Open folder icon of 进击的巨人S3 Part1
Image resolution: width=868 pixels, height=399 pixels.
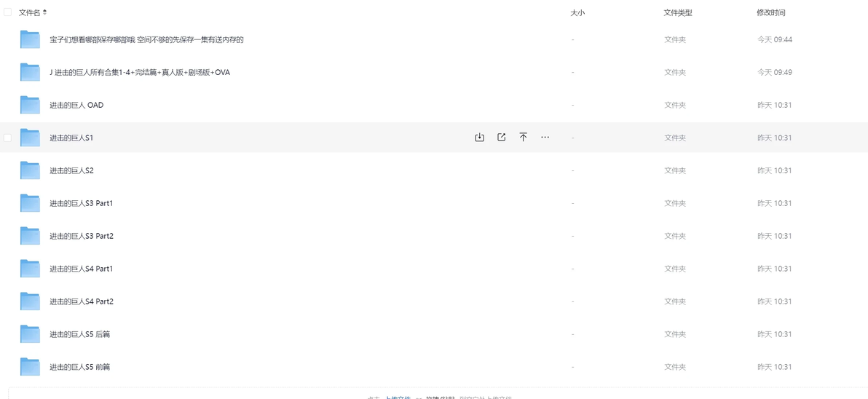[x=30, y=203]
